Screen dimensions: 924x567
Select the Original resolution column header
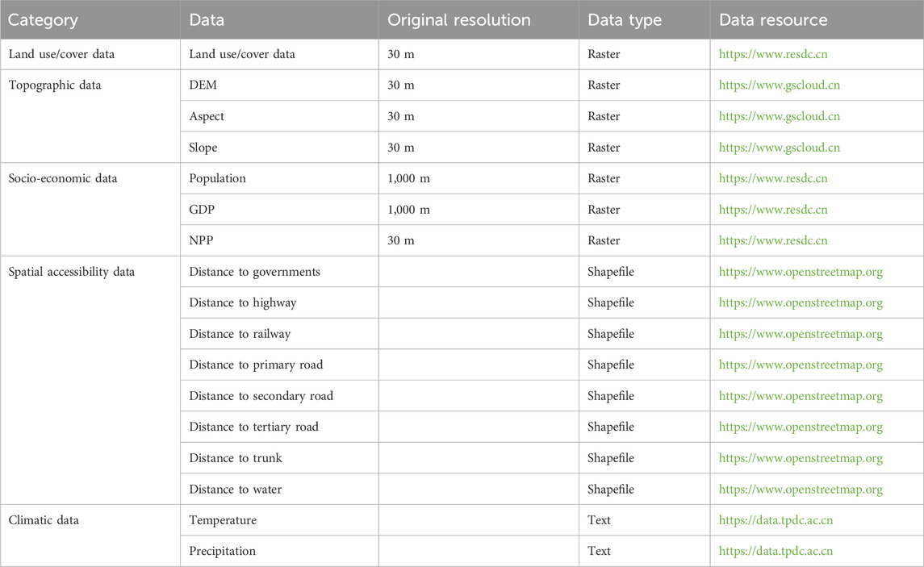(459, 20)
